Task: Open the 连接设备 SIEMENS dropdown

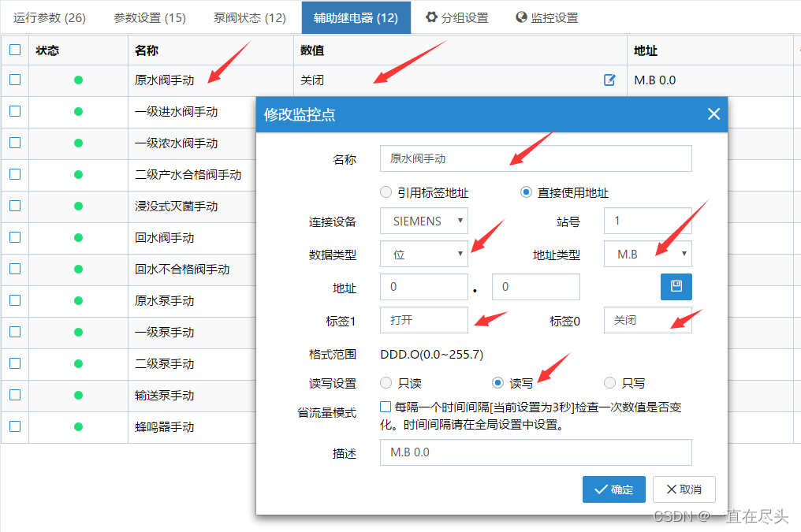Action: (x=424, y=221)
